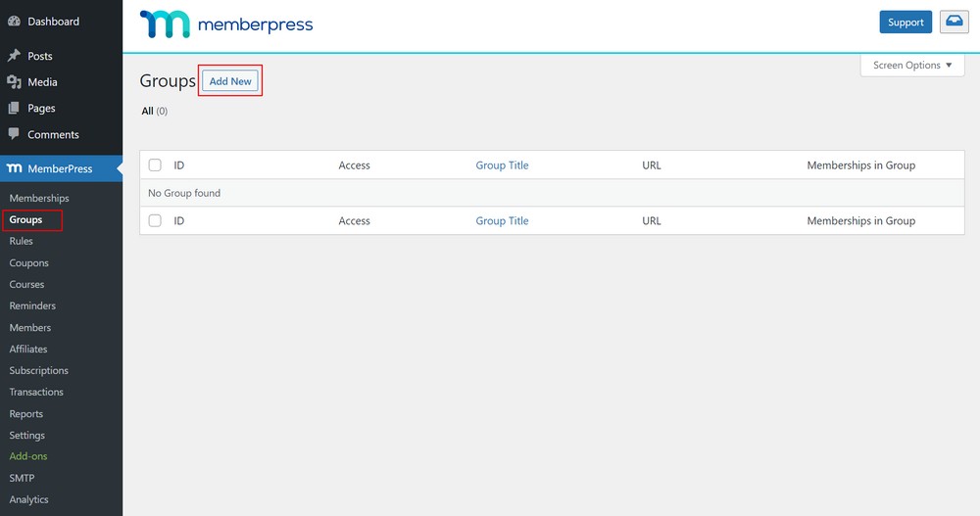Go to SMTP submenu
This screenshot has width=980, height=516.
[22, 478]
